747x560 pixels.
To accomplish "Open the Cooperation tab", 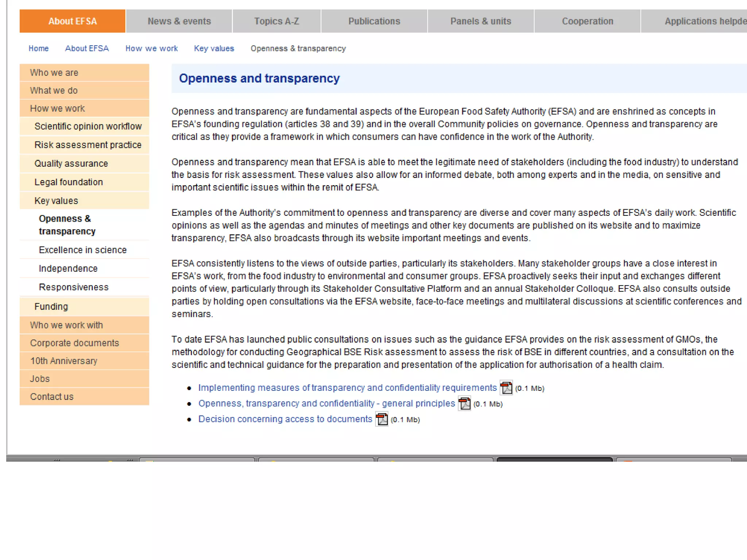I will 587,21.
